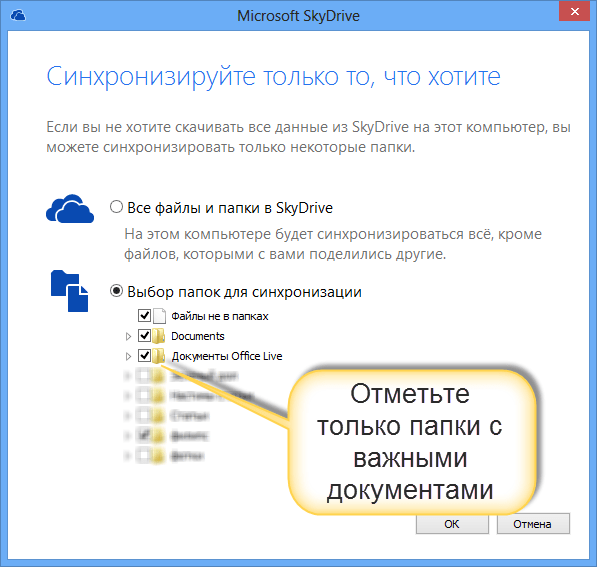
Task: Select the Все файлы и папки radio button
Action: [x=116, y=207]
